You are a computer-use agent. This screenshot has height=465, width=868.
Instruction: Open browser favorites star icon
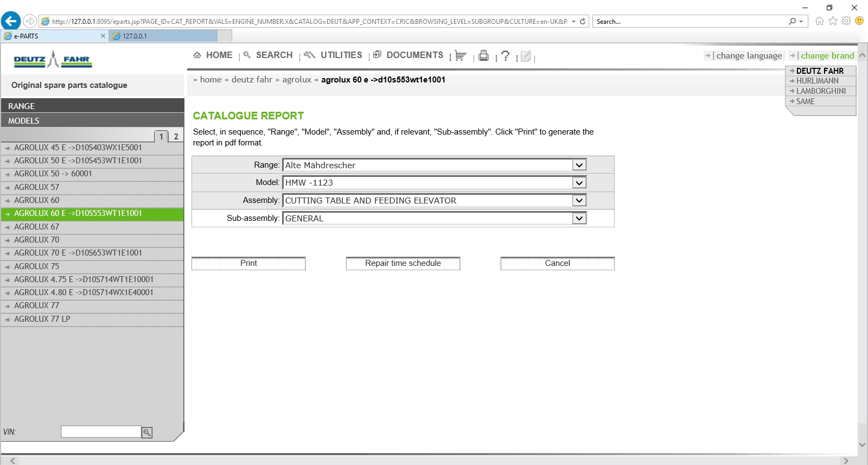(833, 21)
